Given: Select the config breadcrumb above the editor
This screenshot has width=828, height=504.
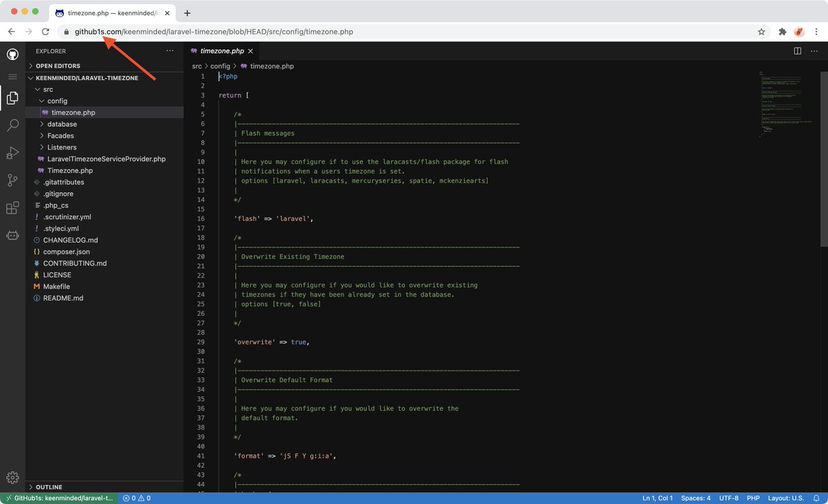Looking at the screenshot, I should point(221,66).
